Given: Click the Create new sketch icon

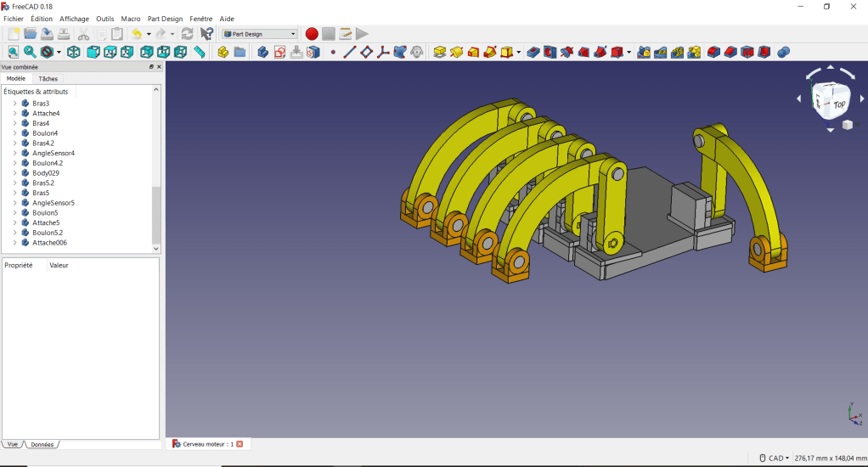Looking at the screenshot, I should click(x=279, y=53).
